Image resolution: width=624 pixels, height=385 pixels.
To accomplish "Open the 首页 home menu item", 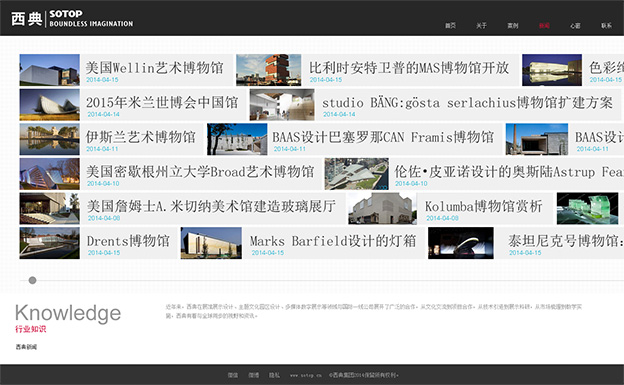I will [x=450, y=25].
